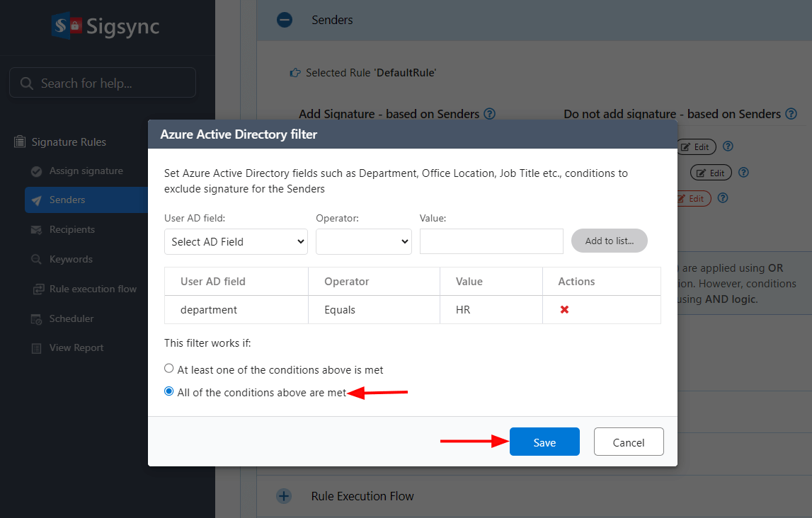
Task: Open the Operator dropdown
Action: click(x=363, y=241)
